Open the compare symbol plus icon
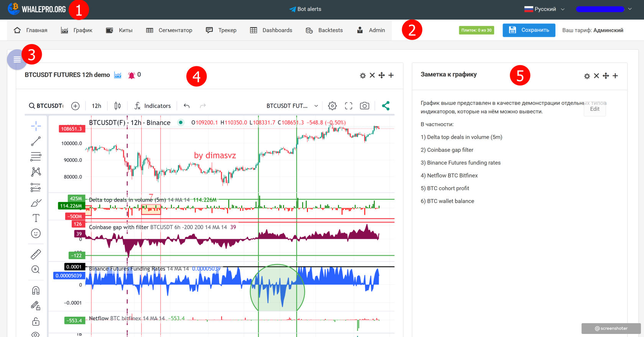 click(x=76, y=106)
